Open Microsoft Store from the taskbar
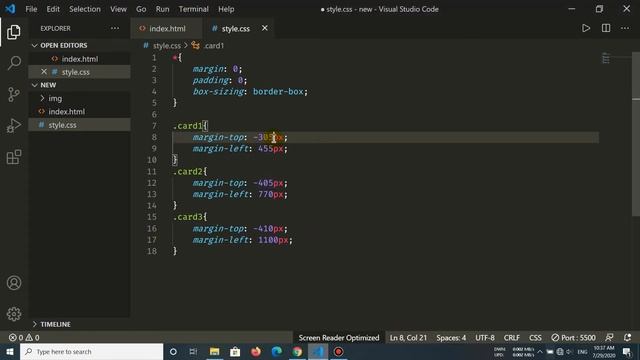Image resolution: width=640 pixels, height=360 pixels. pos(235,351)
